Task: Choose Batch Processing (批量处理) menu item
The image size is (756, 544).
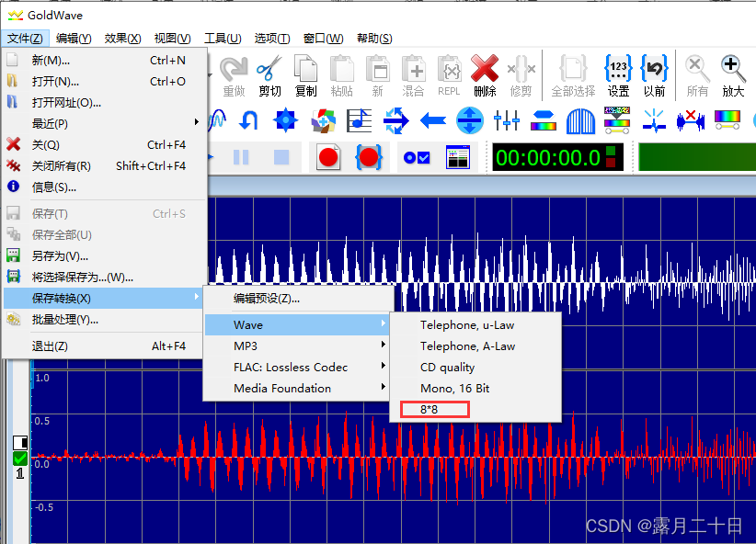Action: tap(104, 320)
